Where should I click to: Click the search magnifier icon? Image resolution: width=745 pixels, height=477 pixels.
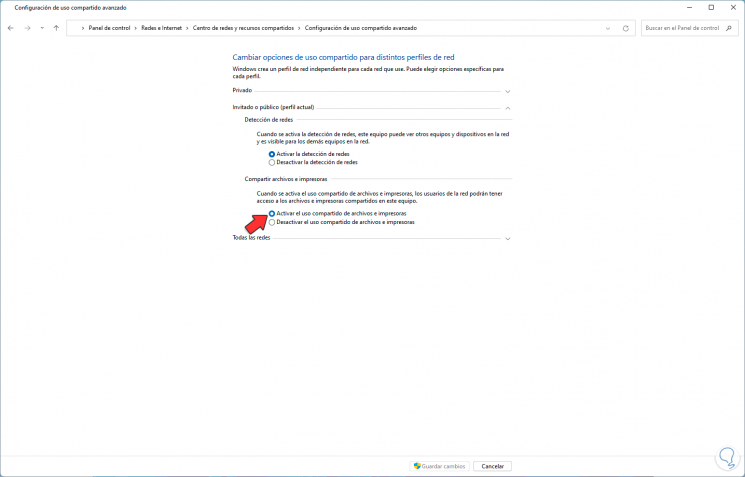pos(729,29)
